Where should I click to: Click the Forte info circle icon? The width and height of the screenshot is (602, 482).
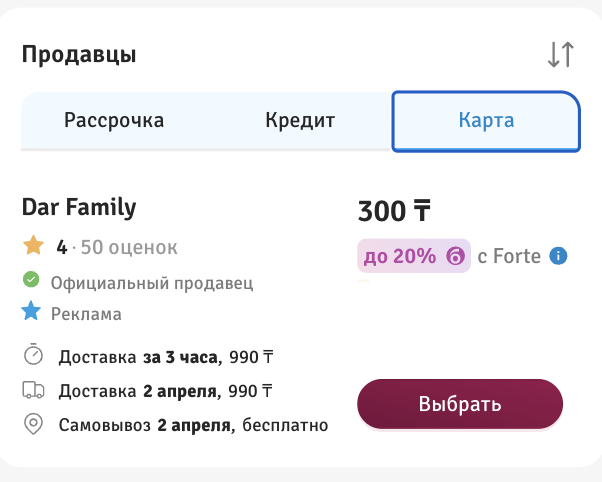[558, 257]
